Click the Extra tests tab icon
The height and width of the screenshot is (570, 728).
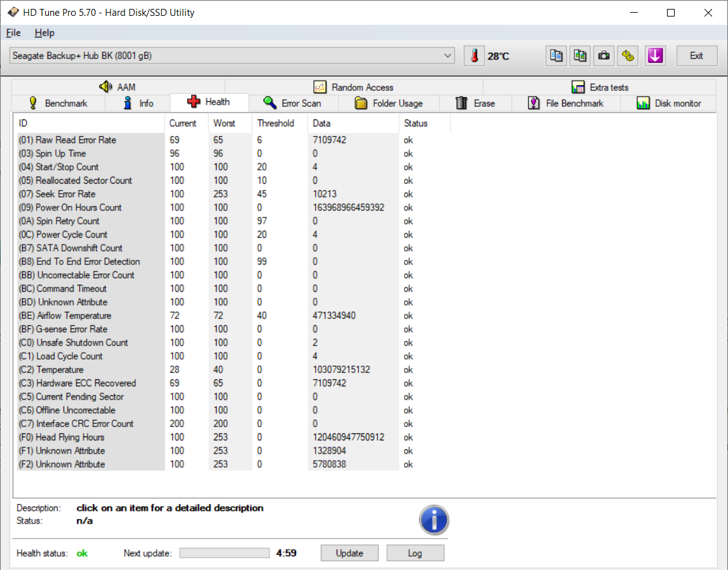click(578, 87)
